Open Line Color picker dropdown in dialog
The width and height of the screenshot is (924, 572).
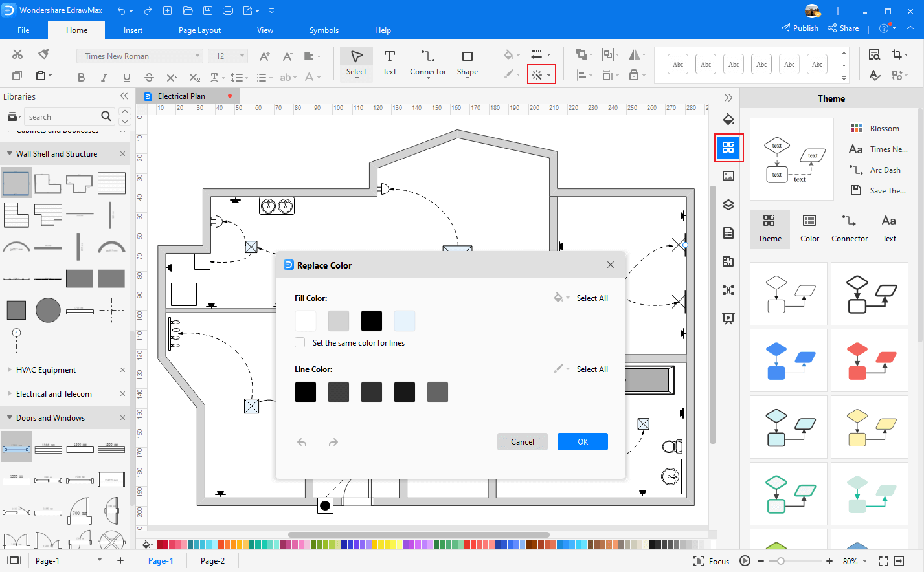pos(561,369)
